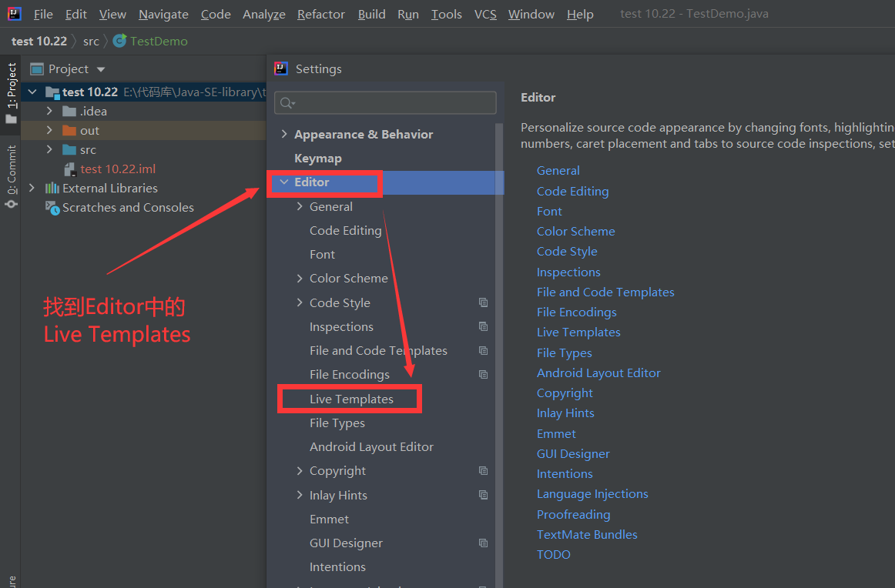
Task: Click the project-level icon beside GUI Designer
Action: pyautogui.click(x=484, y=543)
